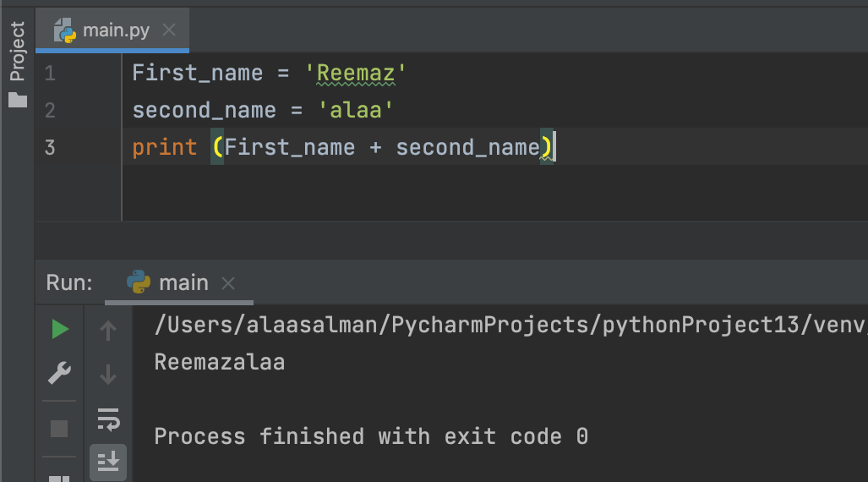The height and width of the screenshot is (482, 868).
Task: Toggle scroll to end of console output
Action: pyautogui.click(x=108, y=462)
